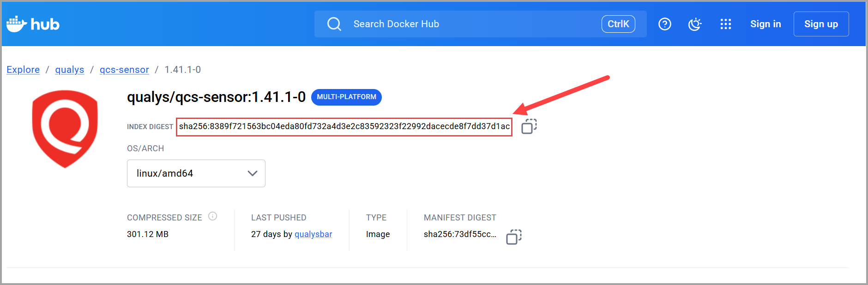Open the help question mark icon

[x=664, y=24]
